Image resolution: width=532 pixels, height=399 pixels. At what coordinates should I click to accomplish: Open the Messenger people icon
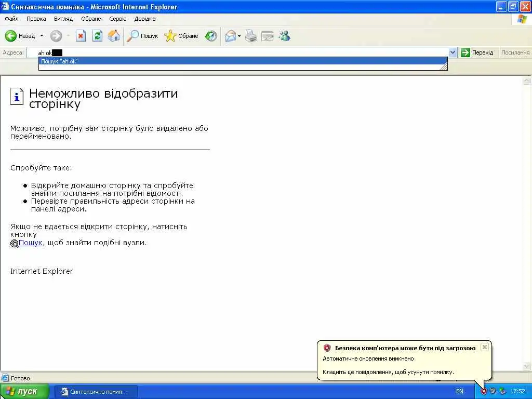(284, 36)
